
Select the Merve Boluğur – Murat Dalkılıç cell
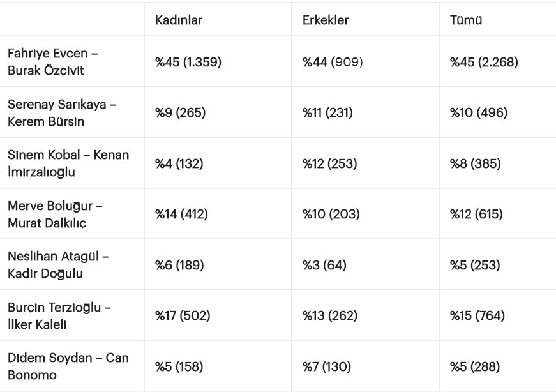pyautogui.click(x=55, y=215)
